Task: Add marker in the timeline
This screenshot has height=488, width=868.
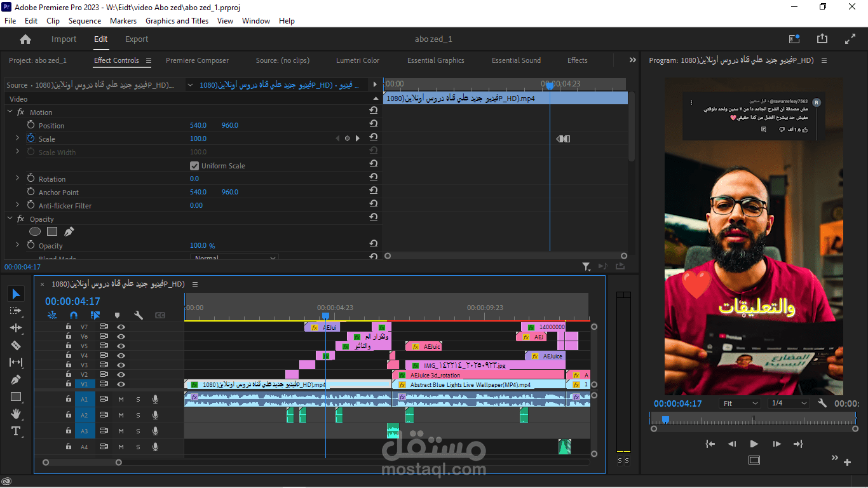Action: [x=117, y=315]
